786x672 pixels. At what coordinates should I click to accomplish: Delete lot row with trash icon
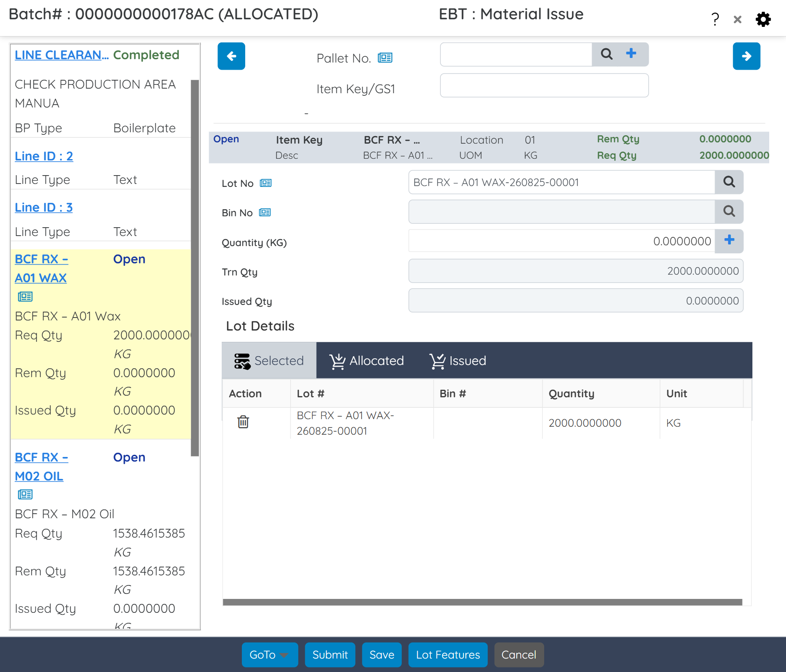coord(243,422)
